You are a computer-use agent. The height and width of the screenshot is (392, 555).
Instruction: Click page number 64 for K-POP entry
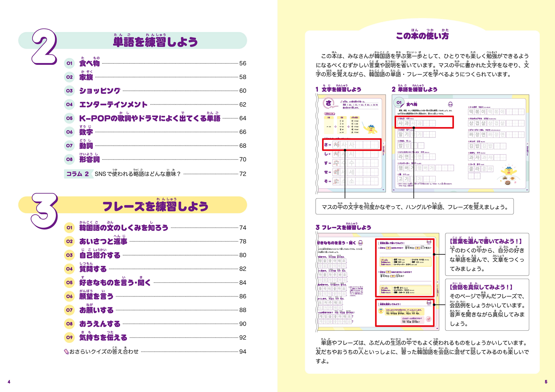pos(243,118)
